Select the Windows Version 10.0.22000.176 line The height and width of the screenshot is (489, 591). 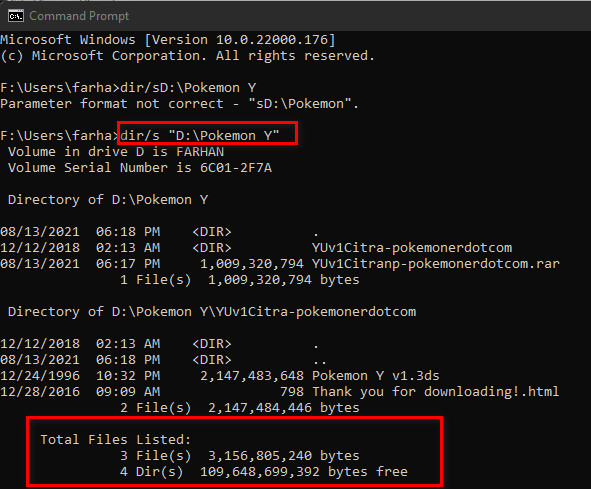coord(168,40)
